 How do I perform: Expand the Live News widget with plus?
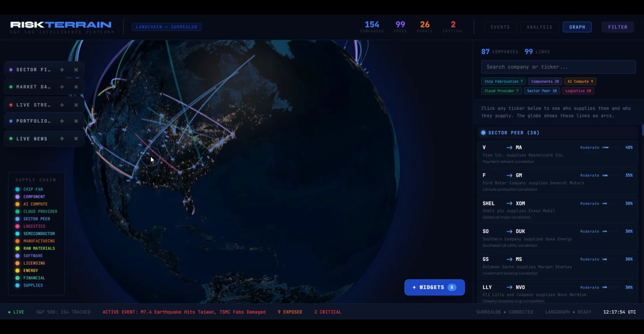coord(62,139)
